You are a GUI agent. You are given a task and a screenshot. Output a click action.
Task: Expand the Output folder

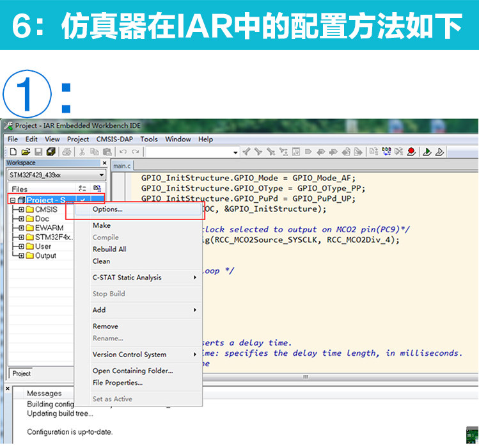point(21,255)
